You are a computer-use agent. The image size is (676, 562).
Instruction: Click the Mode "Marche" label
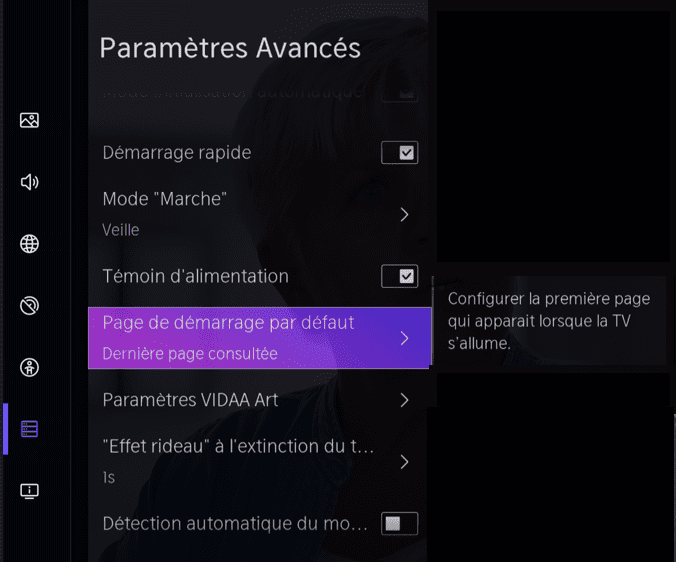pyautogui.click(x=165, y=199)
